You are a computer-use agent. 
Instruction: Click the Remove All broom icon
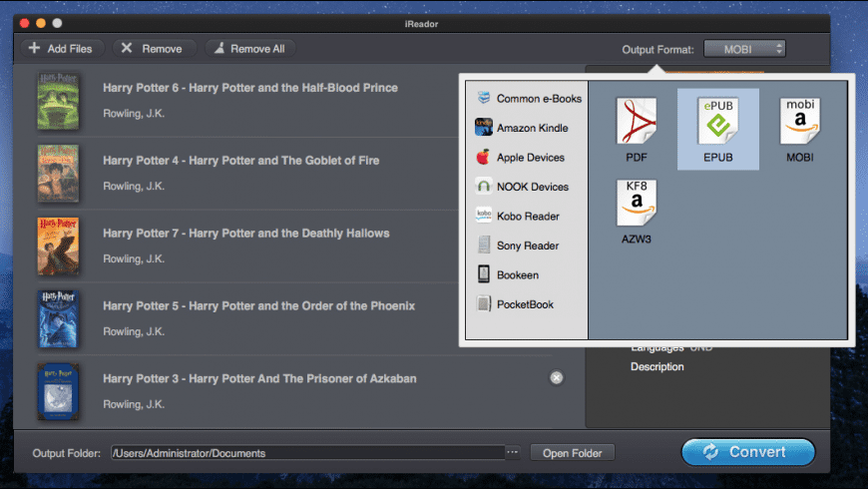219,48
